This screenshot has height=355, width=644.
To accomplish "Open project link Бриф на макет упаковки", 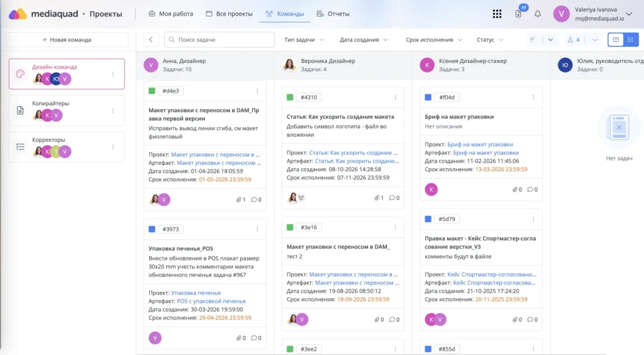I will point(480,145).
